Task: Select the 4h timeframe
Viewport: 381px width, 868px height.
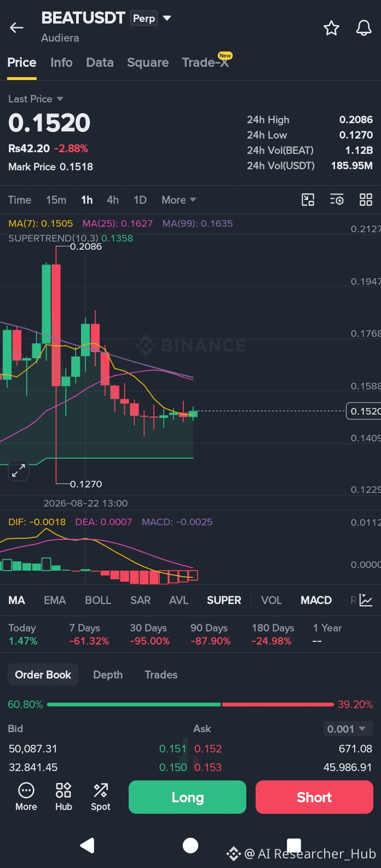Action: (113, 200)
